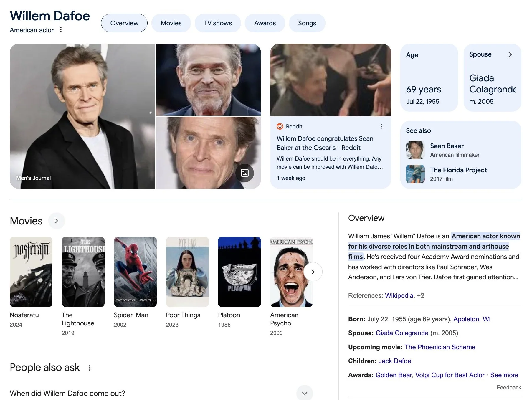Click the Spouse card arrow chevron
This screenshot has width=532, height=400.
tap(510, 54)
